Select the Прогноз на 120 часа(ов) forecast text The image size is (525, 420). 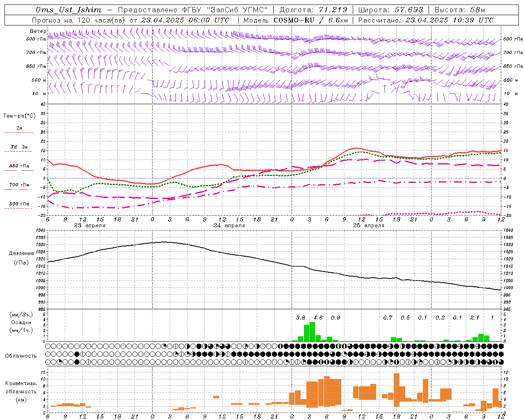[x=79, y=20]
